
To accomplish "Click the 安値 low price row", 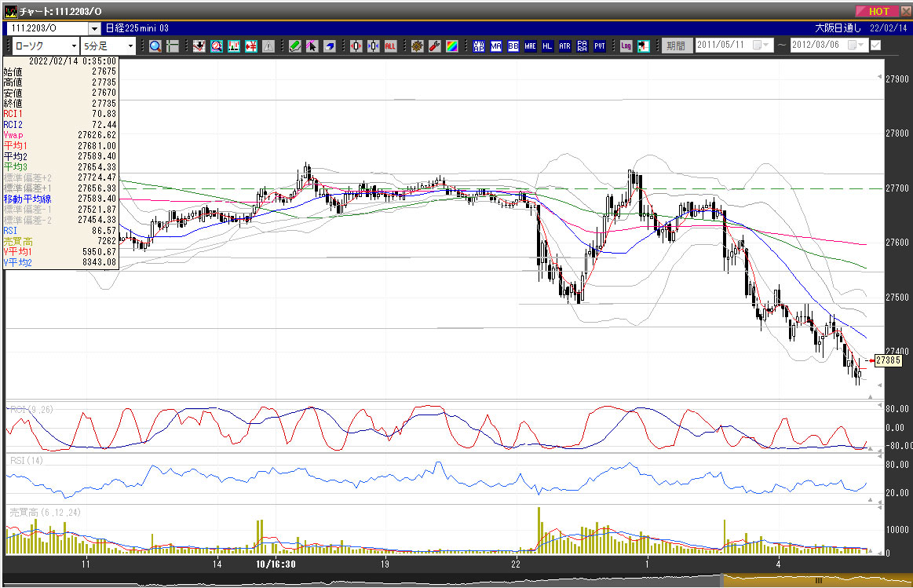I will tap(60, 93).
